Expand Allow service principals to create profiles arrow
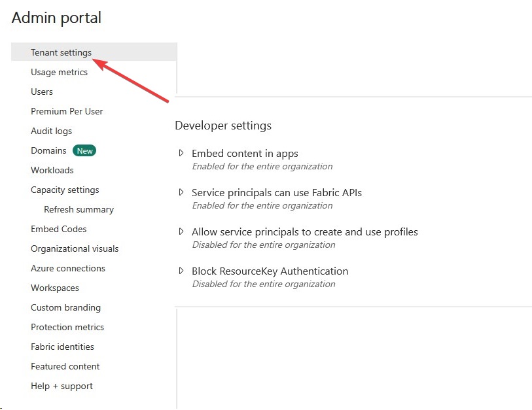Image resolution: width=532 pixels, height=410 pixels. pyautogui.click(x=182, y=232)
